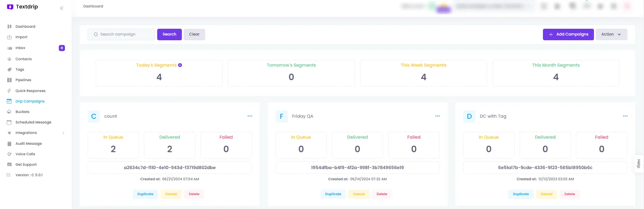The image size is (644, 209).
Task: Clear the campaign search
Action: pyautogui.click(x=194, y=34)
